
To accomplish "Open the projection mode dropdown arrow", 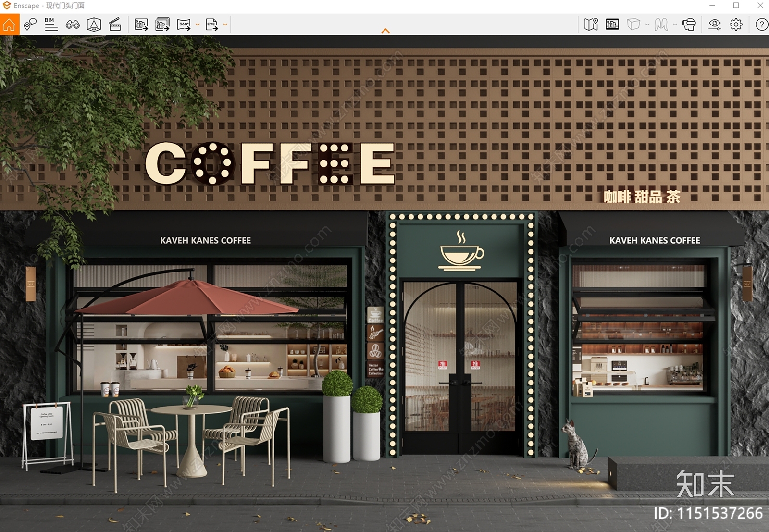I will 647,25.
